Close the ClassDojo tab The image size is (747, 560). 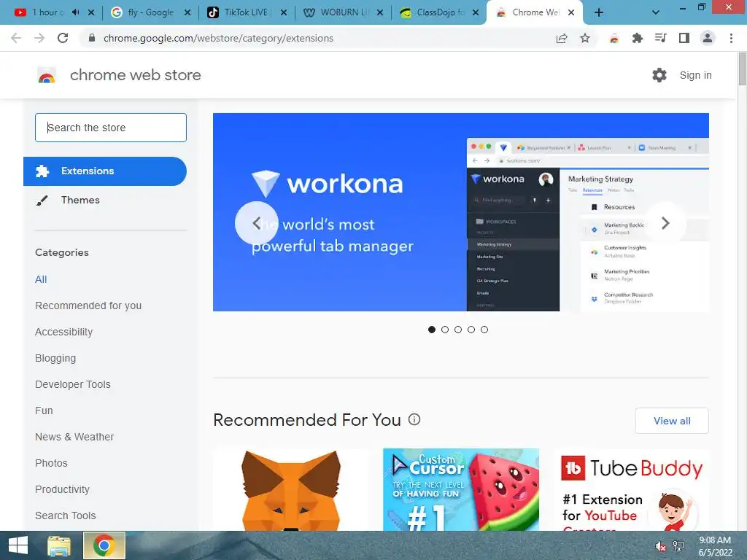pos(476,13)
